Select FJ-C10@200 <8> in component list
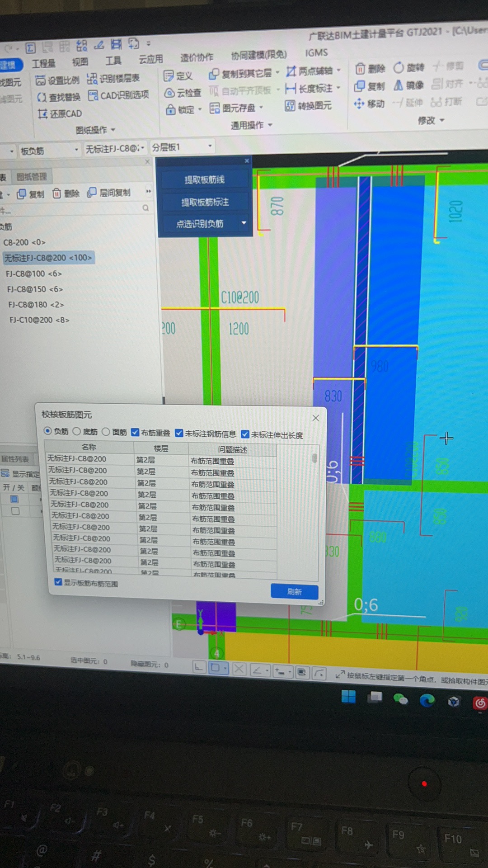The image size is (488, 868). click(39, 320)
